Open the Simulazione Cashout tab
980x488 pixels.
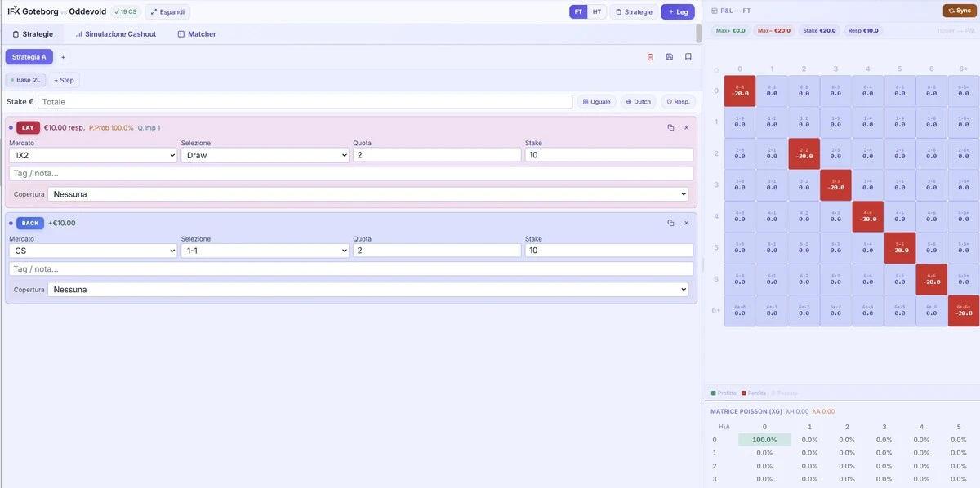(115, 34)
